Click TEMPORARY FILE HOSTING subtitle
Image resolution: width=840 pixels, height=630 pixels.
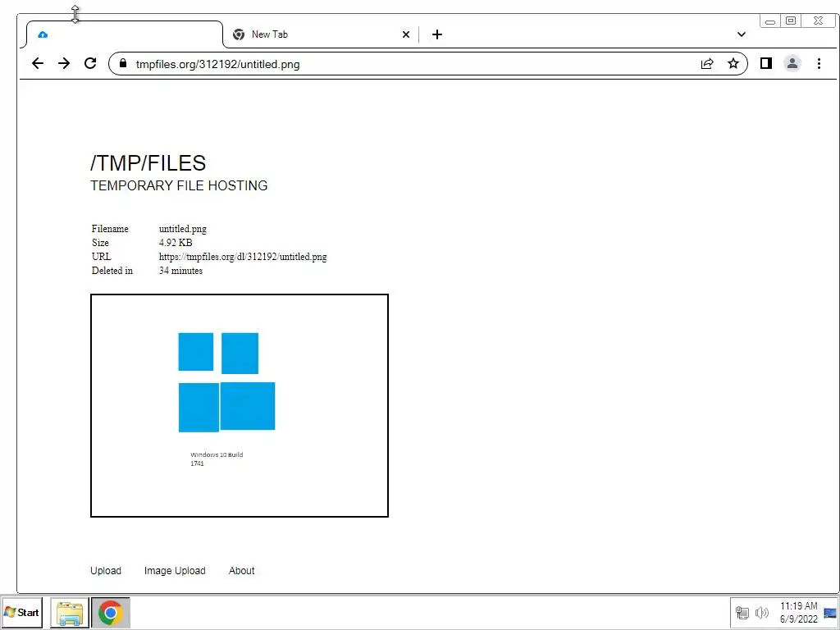[x=179, y=185]
